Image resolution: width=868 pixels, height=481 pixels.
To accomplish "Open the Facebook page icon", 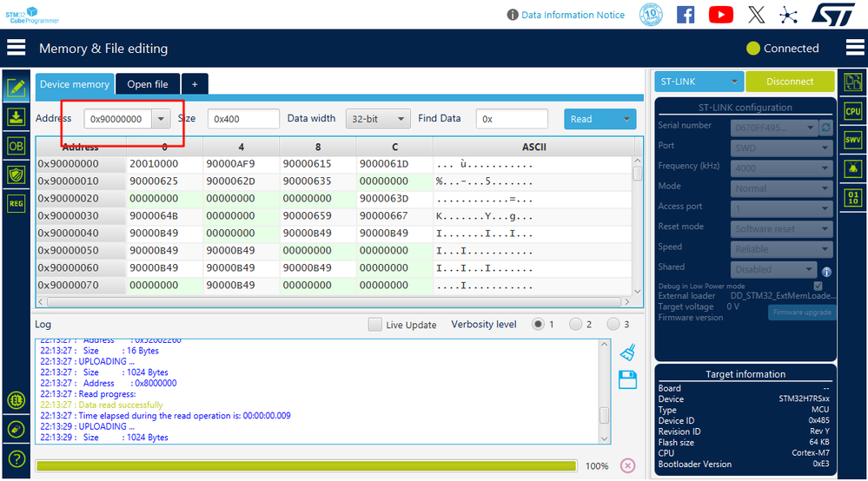I will 686,15.
